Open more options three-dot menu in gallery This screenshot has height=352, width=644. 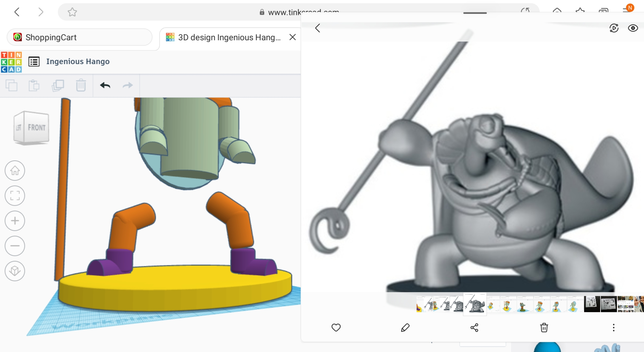click(613, 328)
